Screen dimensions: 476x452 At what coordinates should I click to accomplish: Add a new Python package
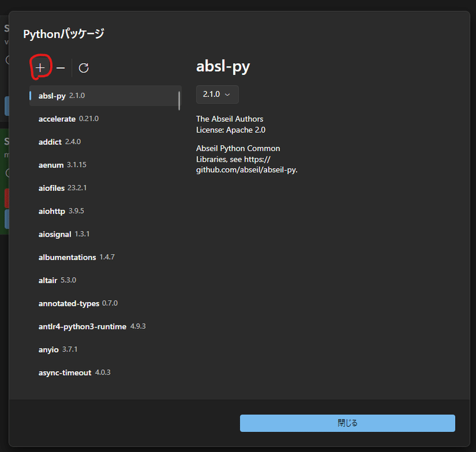click(39, 67)
